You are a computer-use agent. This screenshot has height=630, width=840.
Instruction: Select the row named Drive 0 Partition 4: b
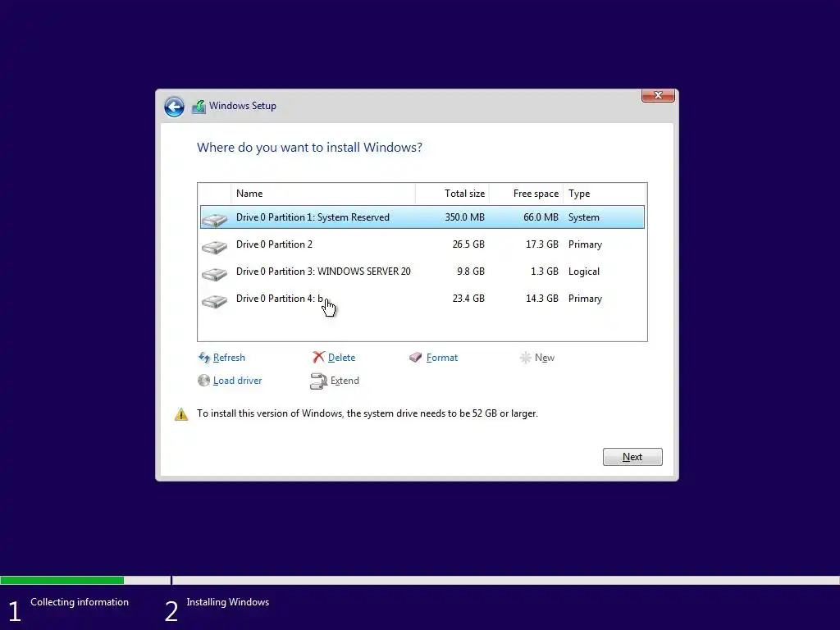tap(422, 299)
